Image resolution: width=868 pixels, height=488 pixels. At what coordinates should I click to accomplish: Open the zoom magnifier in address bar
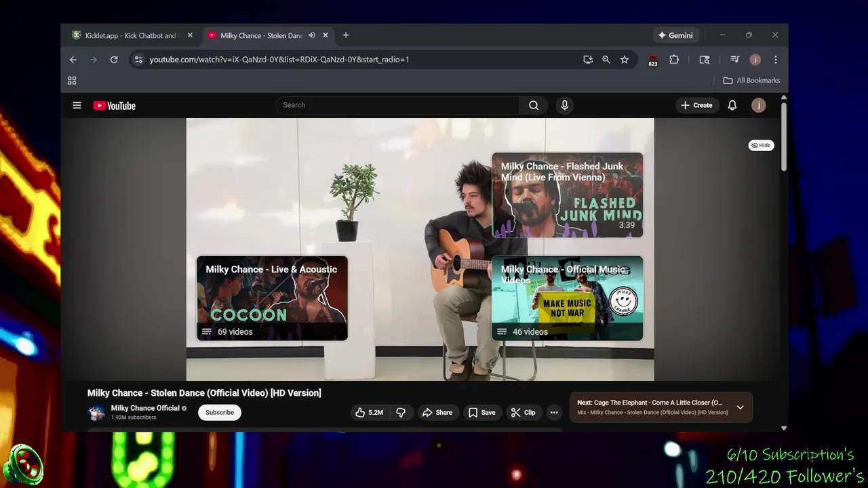tap(606, 60)
